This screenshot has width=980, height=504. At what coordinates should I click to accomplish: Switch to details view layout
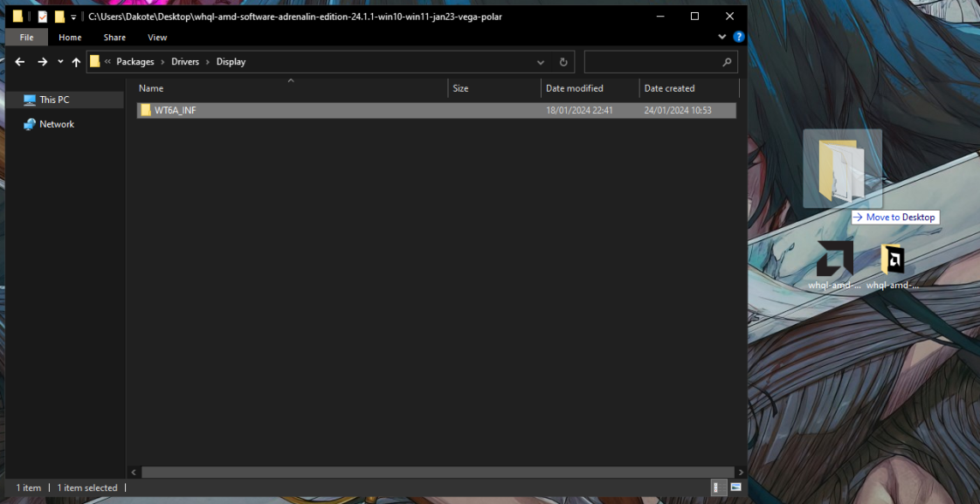pyautogui.click(x=718, y=487)
